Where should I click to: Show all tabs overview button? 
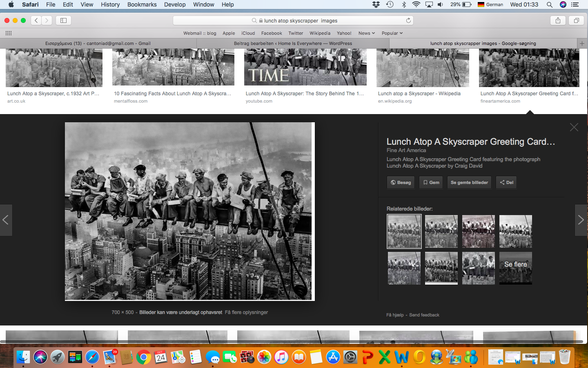[576, 20]
